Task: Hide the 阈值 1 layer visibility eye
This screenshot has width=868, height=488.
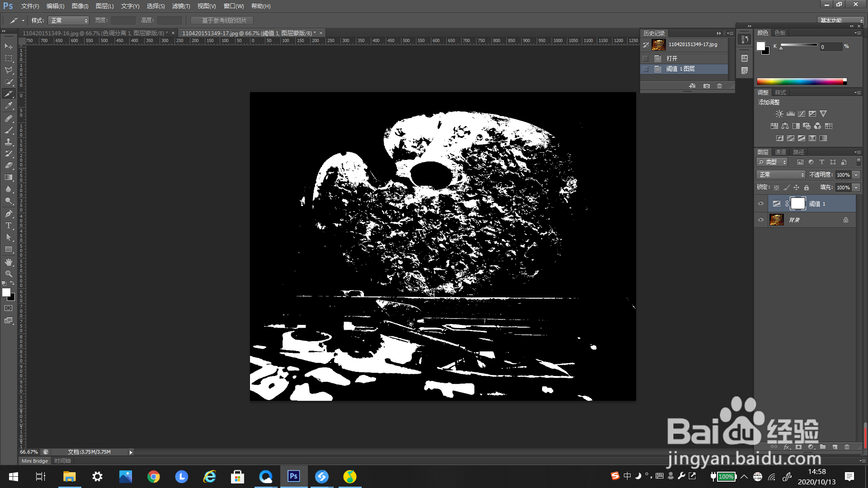Action: 761,204
